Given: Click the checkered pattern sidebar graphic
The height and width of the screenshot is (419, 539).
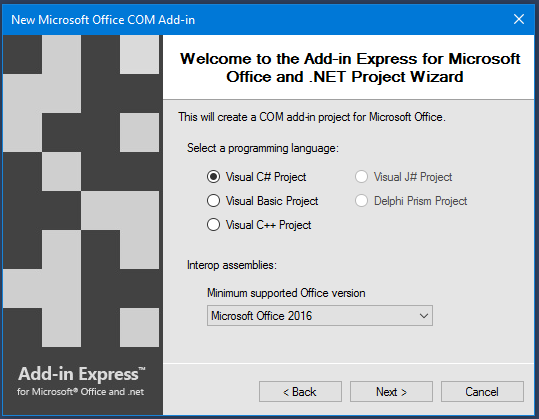Looking at the screenshot, I should [82, 191].
